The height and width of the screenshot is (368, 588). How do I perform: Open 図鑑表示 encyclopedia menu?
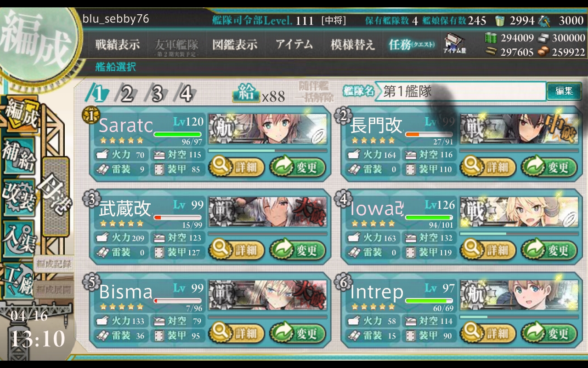[235, 45]
